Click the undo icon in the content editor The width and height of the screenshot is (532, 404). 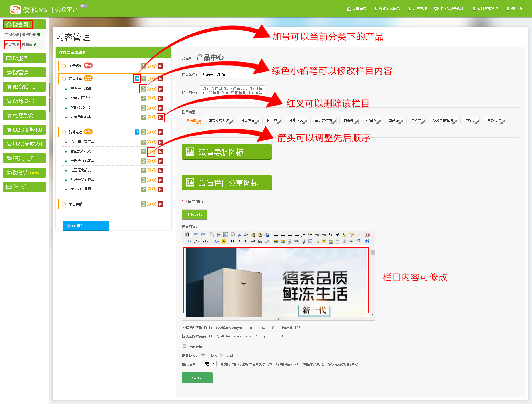(196, 235)
